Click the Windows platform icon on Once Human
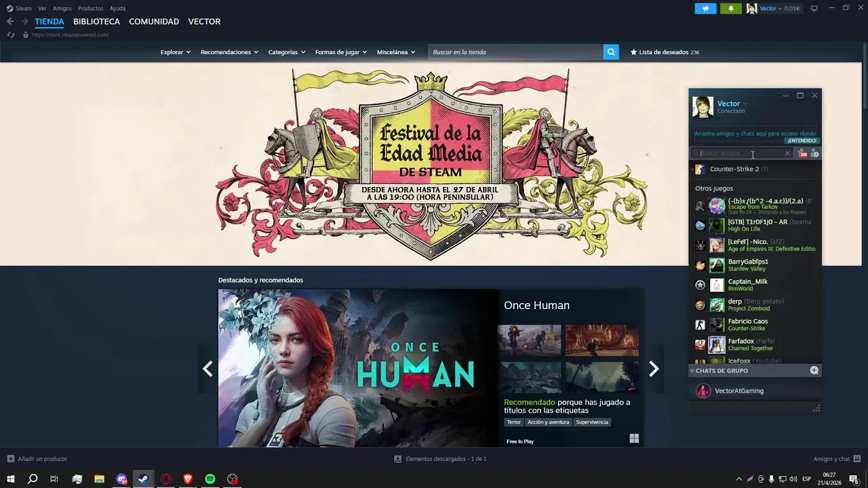Screen dimensions: 868x488 coord(634,439)
